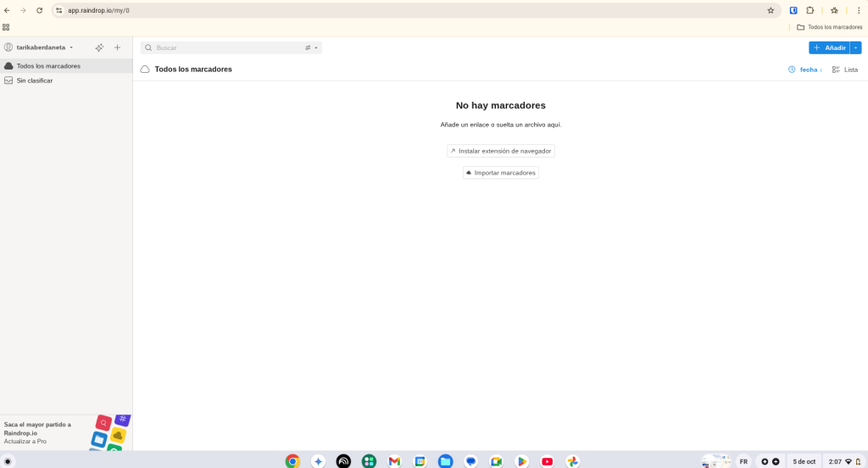Open the Bitwarden extension icon
The image size is (868, 468).
pos(793,10)
